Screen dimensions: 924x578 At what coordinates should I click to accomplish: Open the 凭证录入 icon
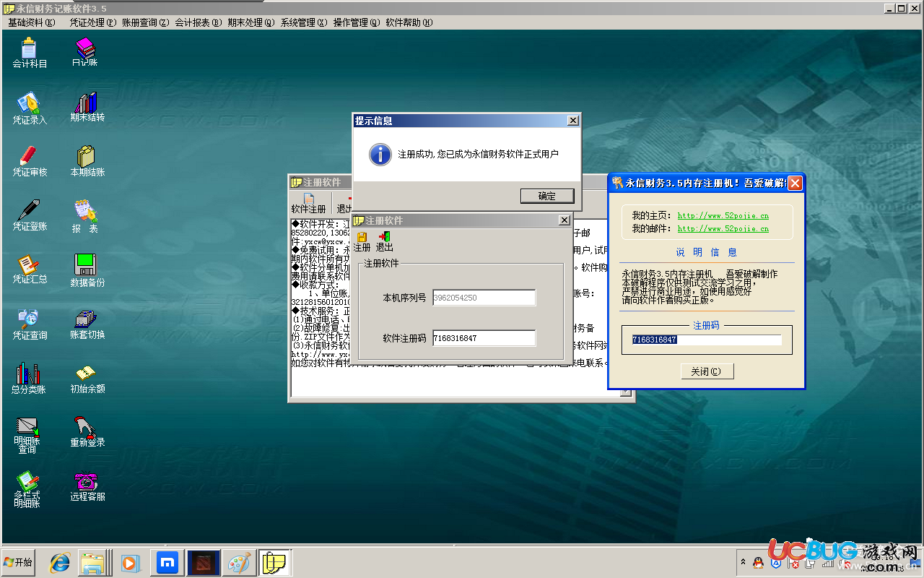click(x=29, y=109)
